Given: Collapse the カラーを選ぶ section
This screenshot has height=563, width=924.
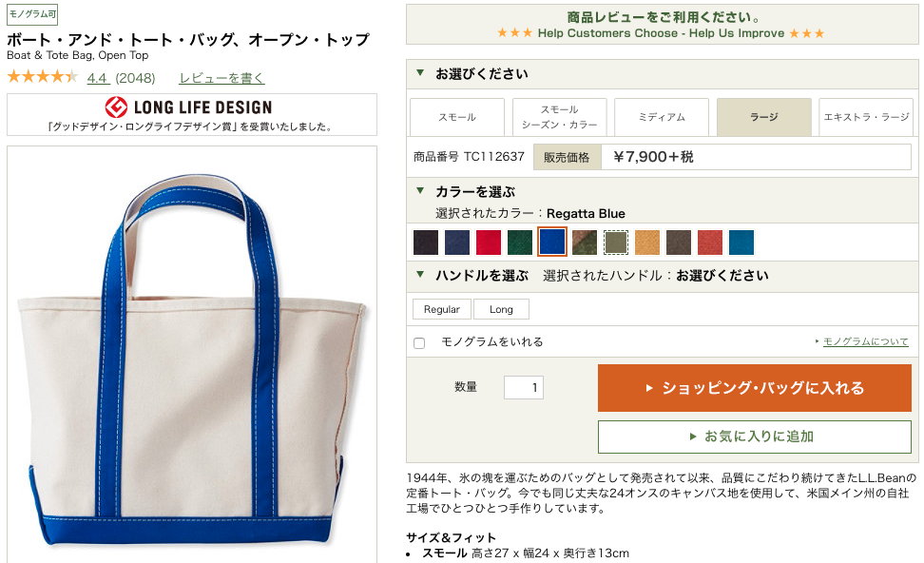Looking at the screenshot, I should point(420,191).
